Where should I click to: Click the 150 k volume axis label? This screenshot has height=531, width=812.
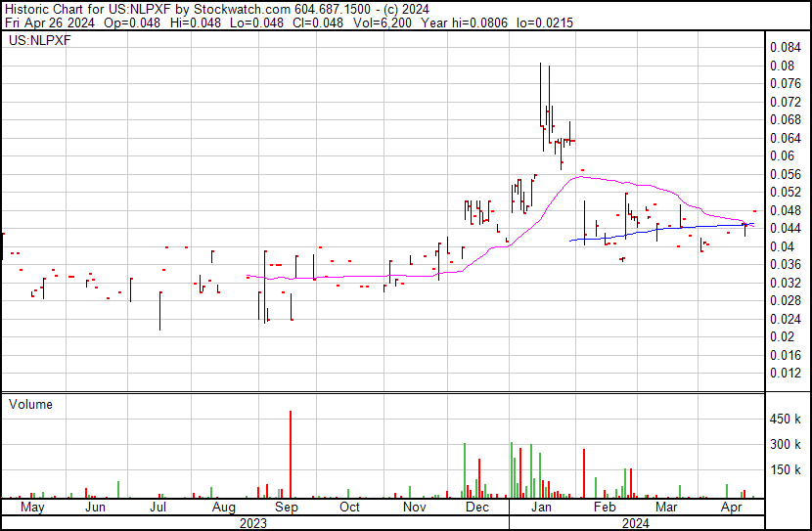[x=786, y=470]
